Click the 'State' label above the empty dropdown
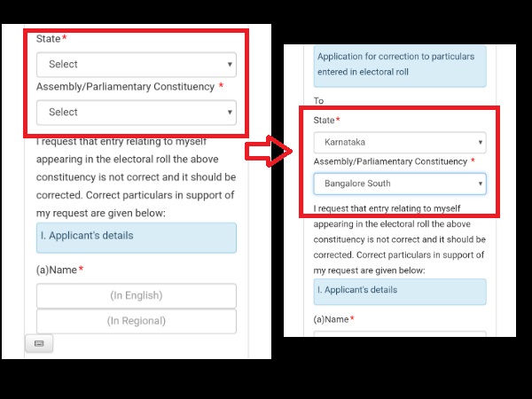Image resolution: width=532 pixels, height=399 pixels. [x=49, y=39]
